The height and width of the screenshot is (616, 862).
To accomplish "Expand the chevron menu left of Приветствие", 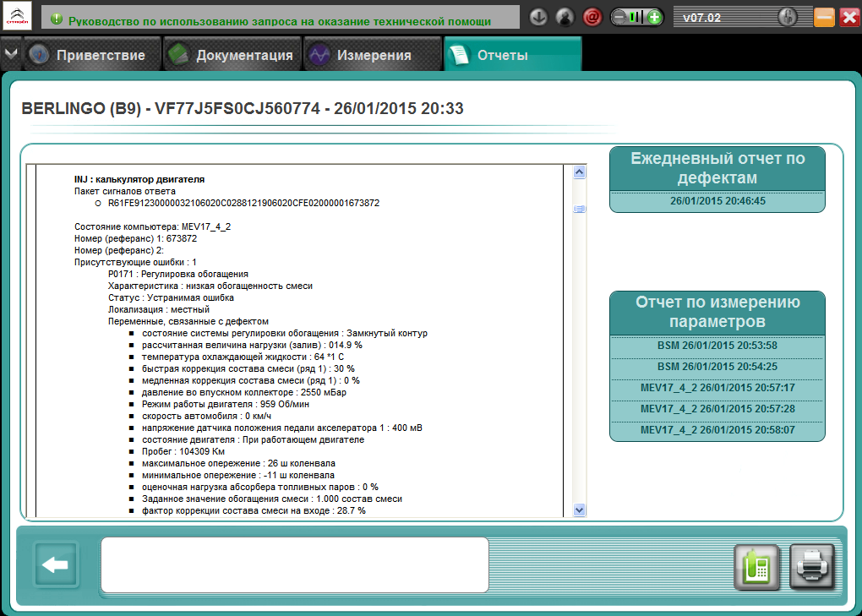I will point(10,54).
